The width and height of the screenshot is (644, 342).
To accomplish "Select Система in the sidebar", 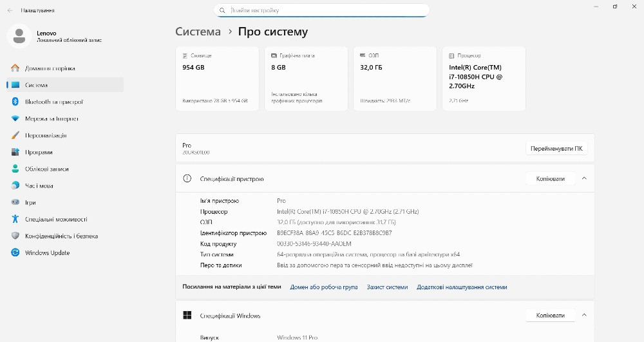I will 65,85.
